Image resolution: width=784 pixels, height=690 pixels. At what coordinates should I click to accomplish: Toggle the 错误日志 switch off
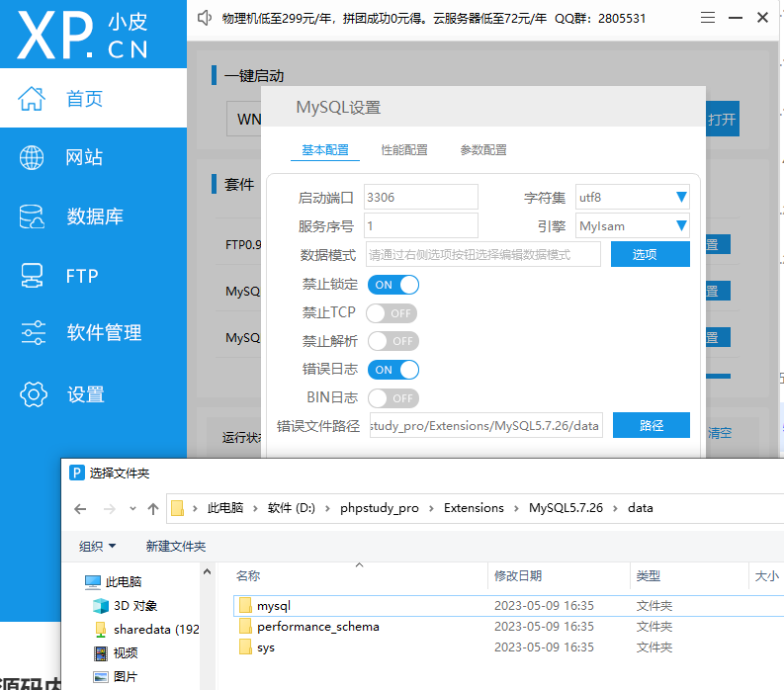(x=393, y=370)
